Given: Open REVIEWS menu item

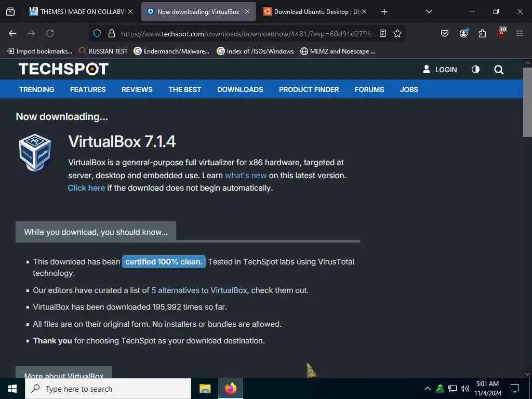Looking at the screenshot, I should 137,89.
